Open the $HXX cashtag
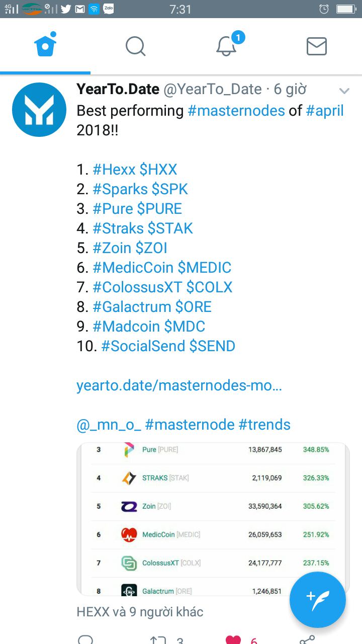 point(158,170)
